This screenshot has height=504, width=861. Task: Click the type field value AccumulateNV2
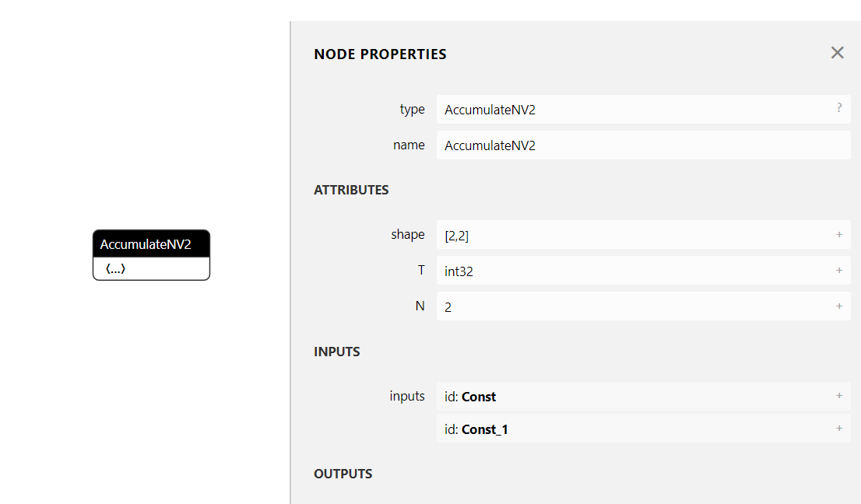(x=490, y=110)
